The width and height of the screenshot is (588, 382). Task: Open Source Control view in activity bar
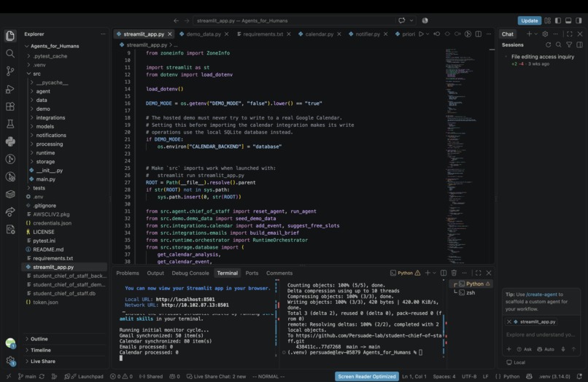(10, 71)
